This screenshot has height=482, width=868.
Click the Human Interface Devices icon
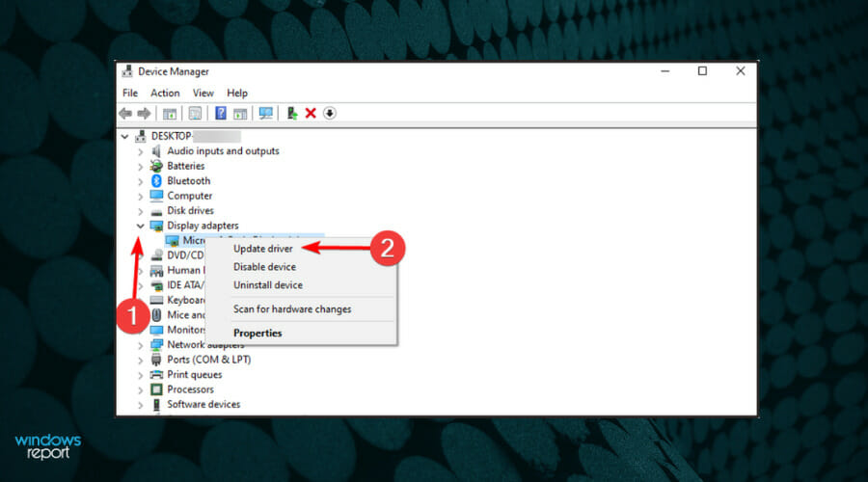[156, 270]
